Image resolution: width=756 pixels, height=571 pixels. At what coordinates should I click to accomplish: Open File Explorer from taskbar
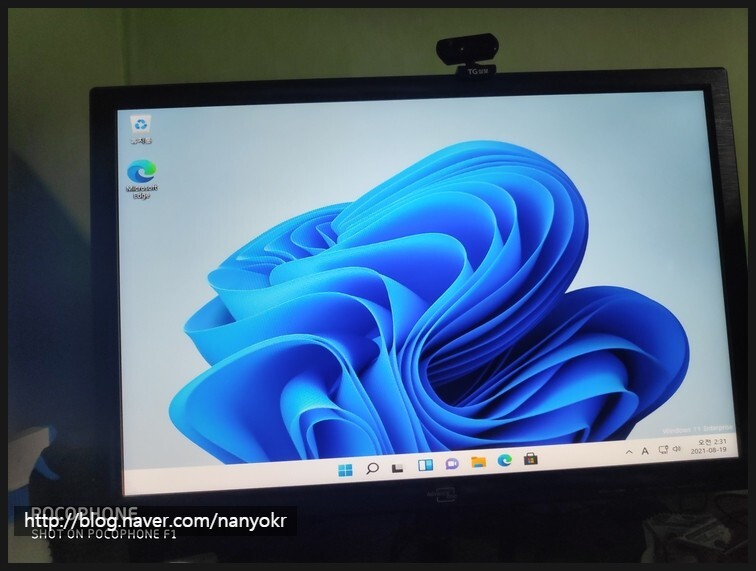pyautogui.click(x=478, y=462)
